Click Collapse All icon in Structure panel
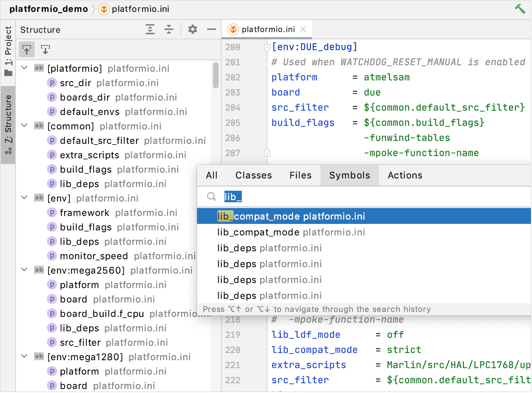The width and height of the screenshot is (532, 393). pos(169,29)
